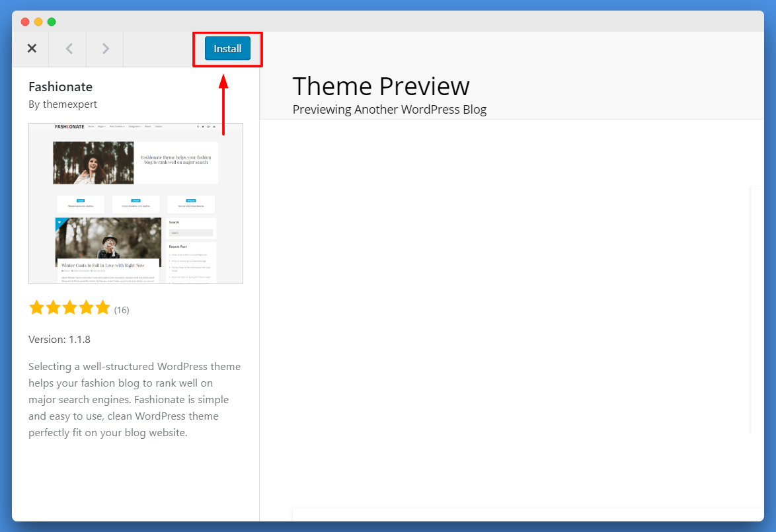
Task: Click the Winter Coats post title
Action: pyautogui.click(x=102, y=265)
